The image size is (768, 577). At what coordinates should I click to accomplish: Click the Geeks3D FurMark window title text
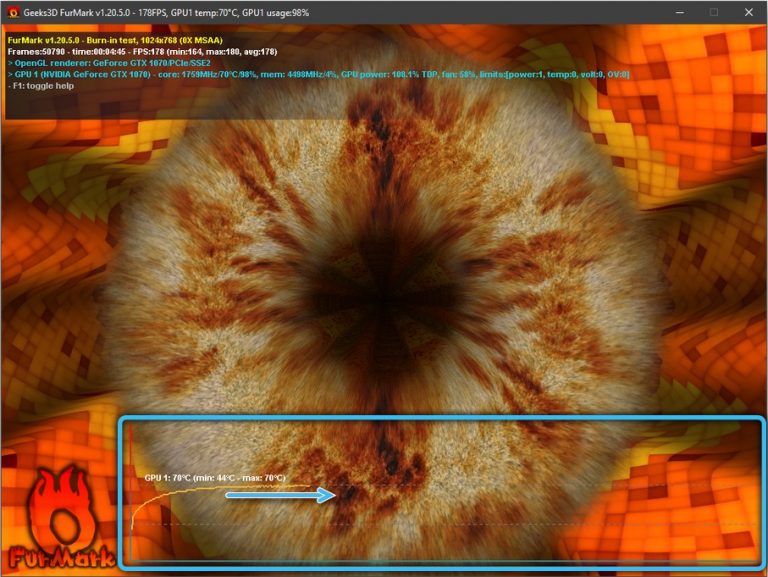pos(155,12)
